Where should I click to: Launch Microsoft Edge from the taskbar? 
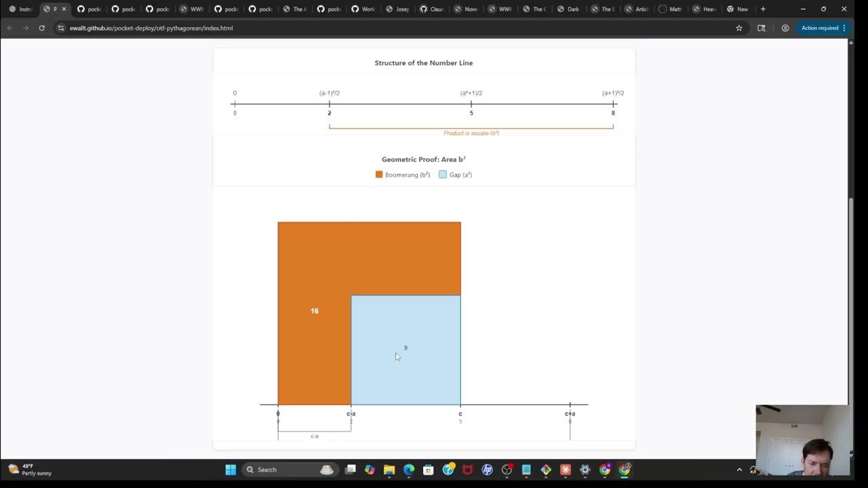coord(408,469)
